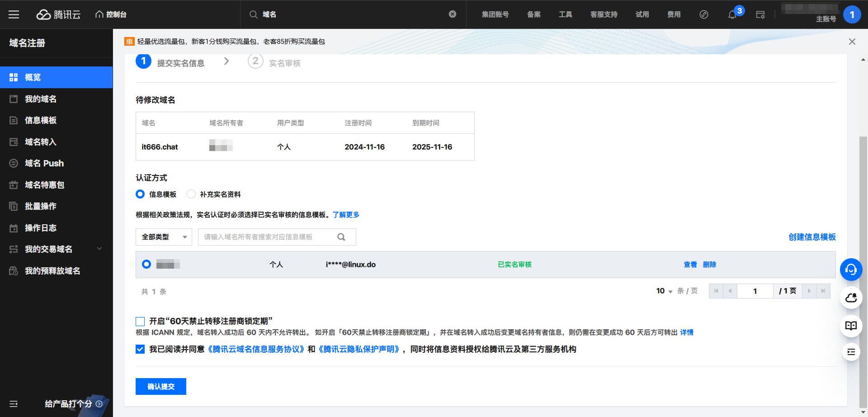Open 客服支持 top menu

604,14
